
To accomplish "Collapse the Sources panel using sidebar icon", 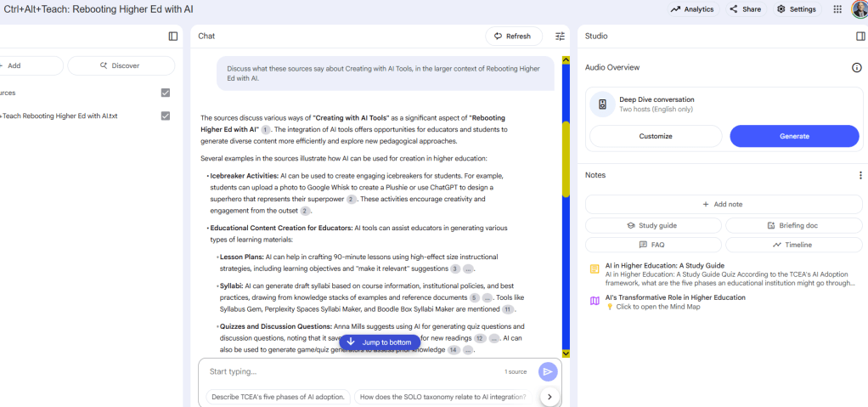I will click(173, 37).
